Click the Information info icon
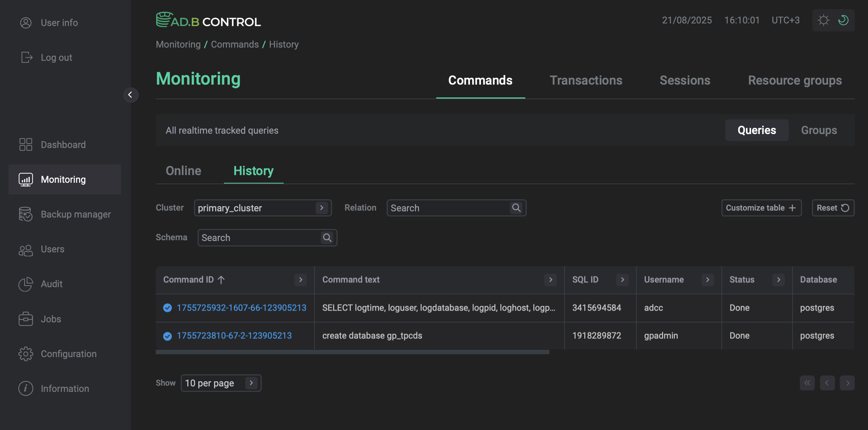 pyautogui.click(x=25, y=388)
